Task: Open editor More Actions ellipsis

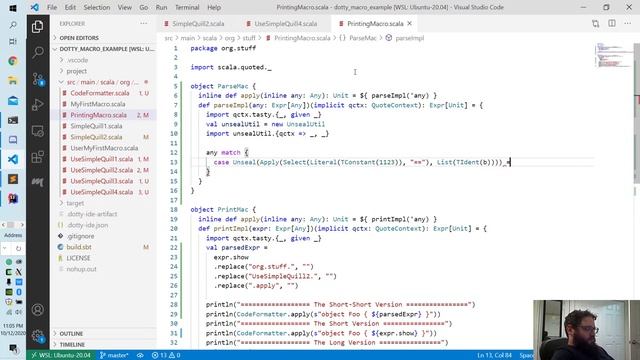Action: point(627,24)
